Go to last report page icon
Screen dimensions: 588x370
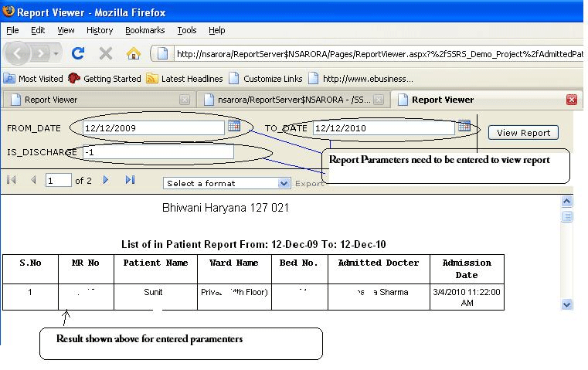pyautogui.click(x=130, y=180)
